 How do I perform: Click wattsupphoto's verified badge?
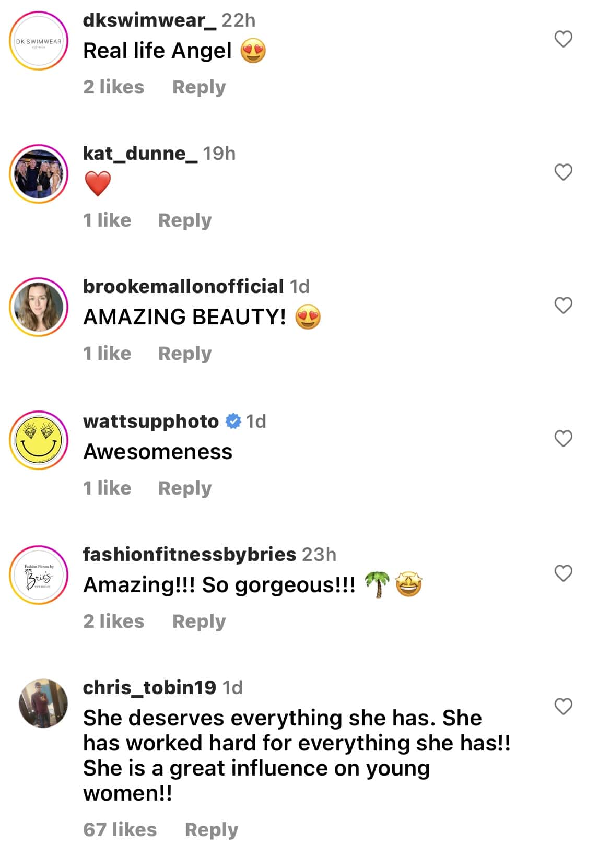232,421
